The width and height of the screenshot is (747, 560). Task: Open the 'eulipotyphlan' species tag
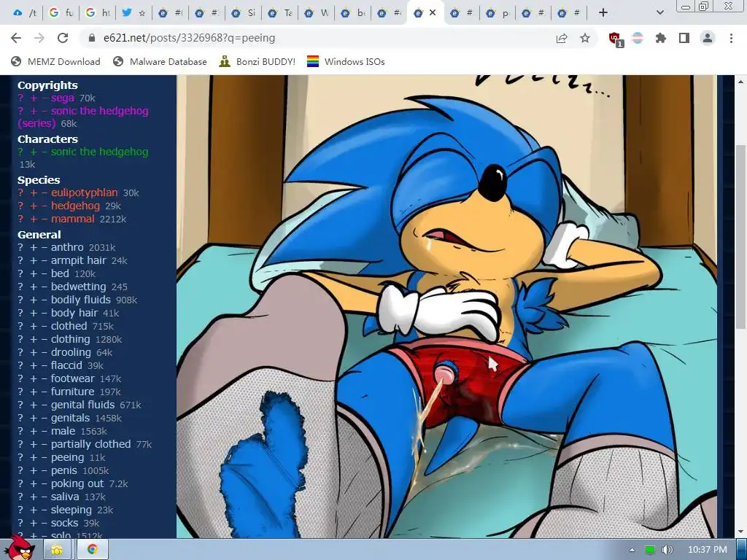85,192
